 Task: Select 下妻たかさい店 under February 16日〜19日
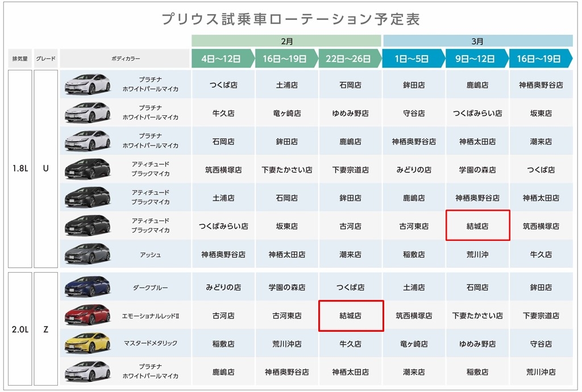[x=286, y=170]
